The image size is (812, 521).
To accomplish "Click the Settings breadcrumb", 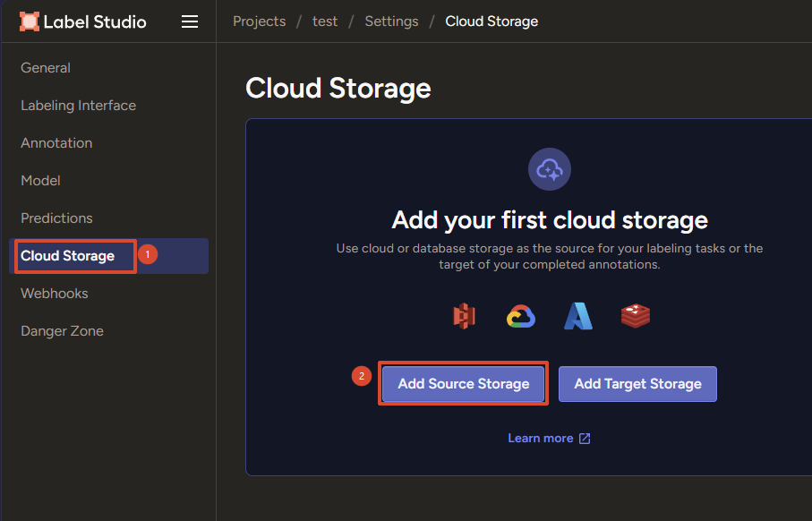I will [x=391, y=21].
